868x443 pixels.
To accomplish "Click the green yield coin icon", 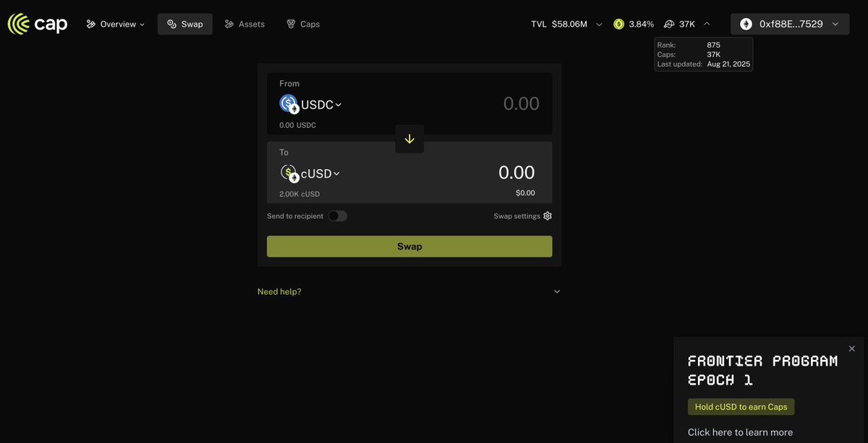I will [x=618, y=24].
